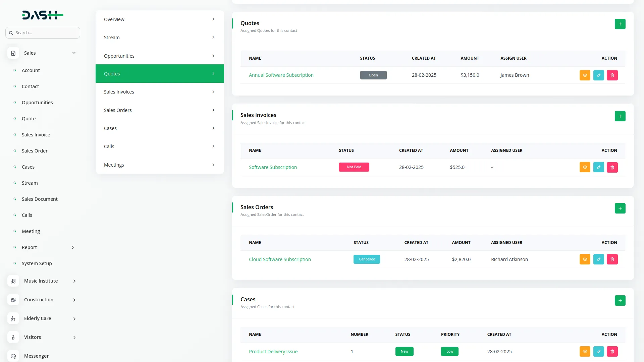Click plus icon in Sales Orders section
Screen dimensions: 644x362
[620, 208]
